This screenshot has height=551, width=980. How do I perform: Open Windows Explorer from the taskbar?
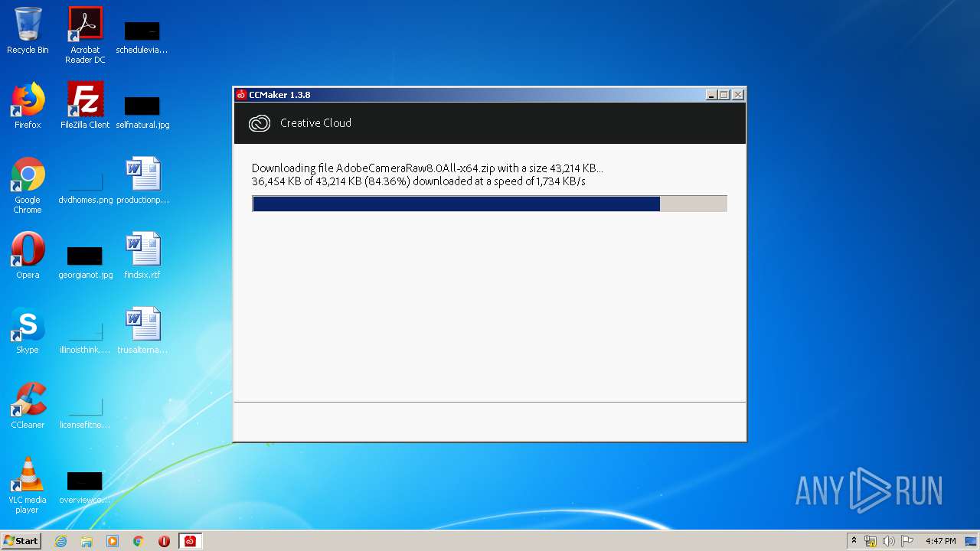click(87, 541)
